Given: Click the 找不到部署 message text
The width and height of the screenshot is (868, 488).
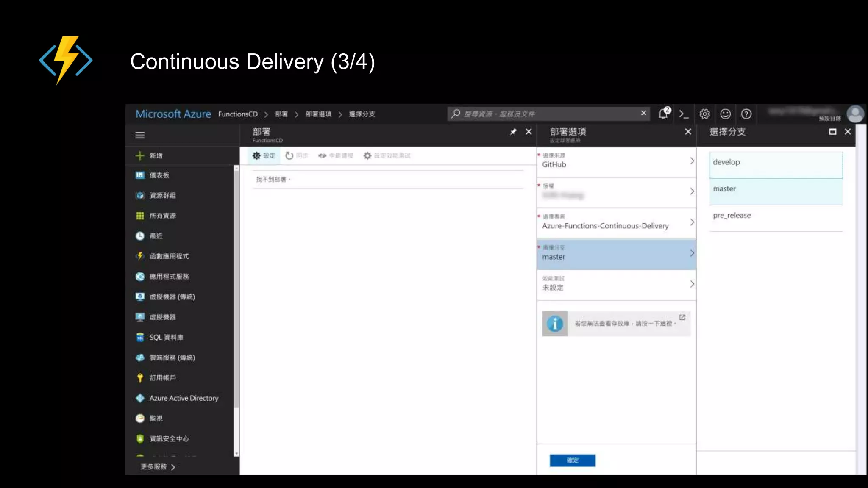Looking at the screenshot, I should [x=273, y=180].
